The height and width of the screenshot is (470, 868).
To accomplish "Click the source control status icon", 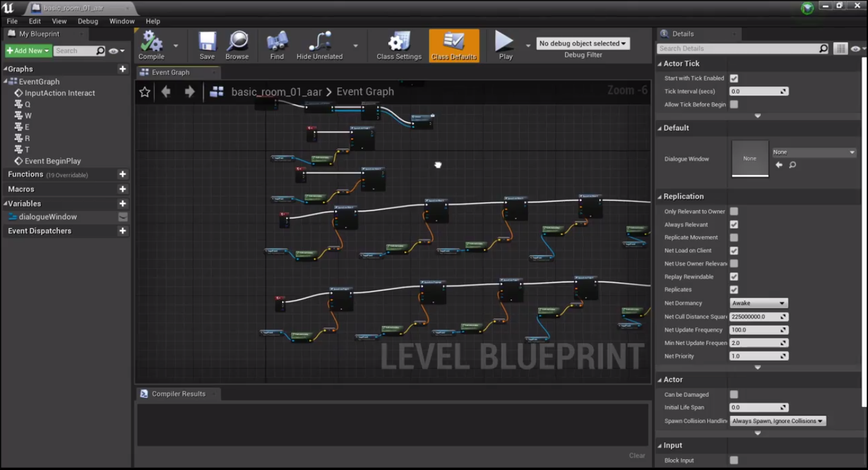I will coord(807,8).
